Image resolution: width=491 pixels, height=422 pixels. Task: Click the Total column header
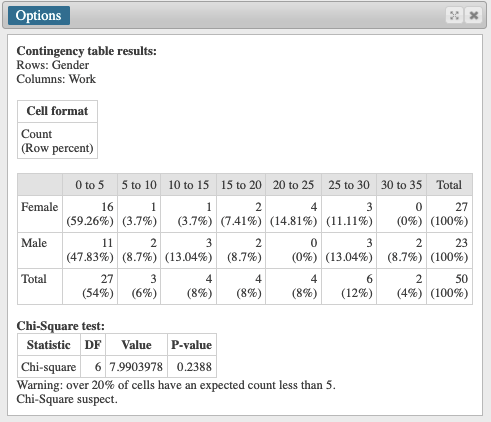tap(449, 184)
